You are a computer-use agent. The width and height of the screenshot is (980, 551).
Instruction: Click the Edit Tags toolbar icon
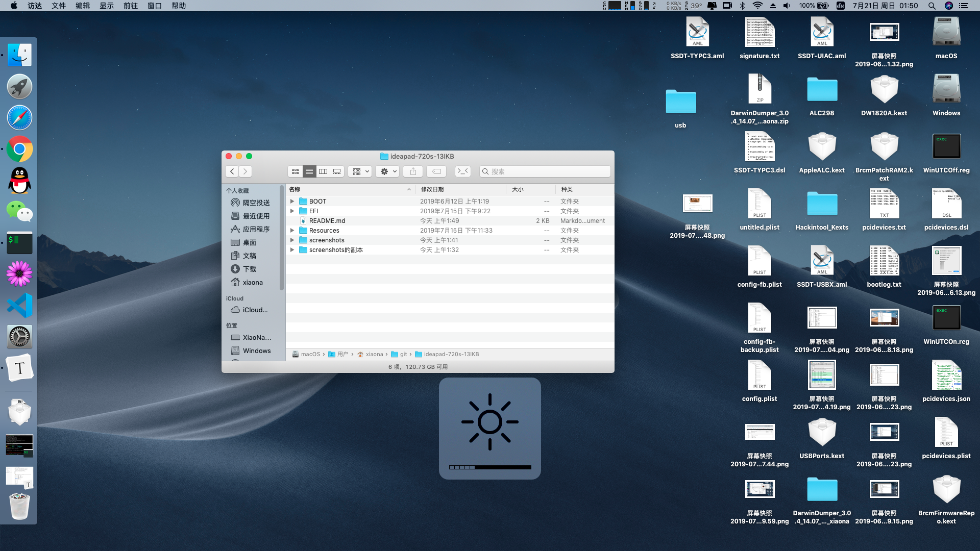click(436, 171)
